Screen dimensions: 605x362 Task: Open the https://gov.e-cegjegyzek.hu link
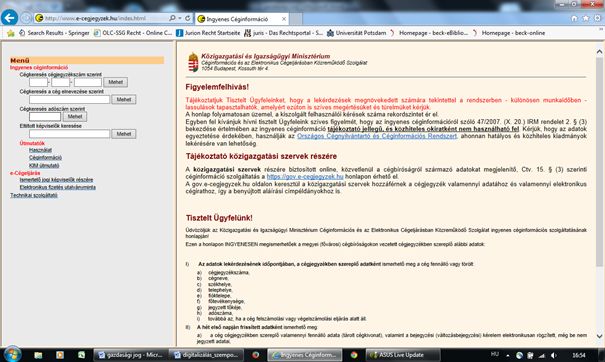click(305, 177)
